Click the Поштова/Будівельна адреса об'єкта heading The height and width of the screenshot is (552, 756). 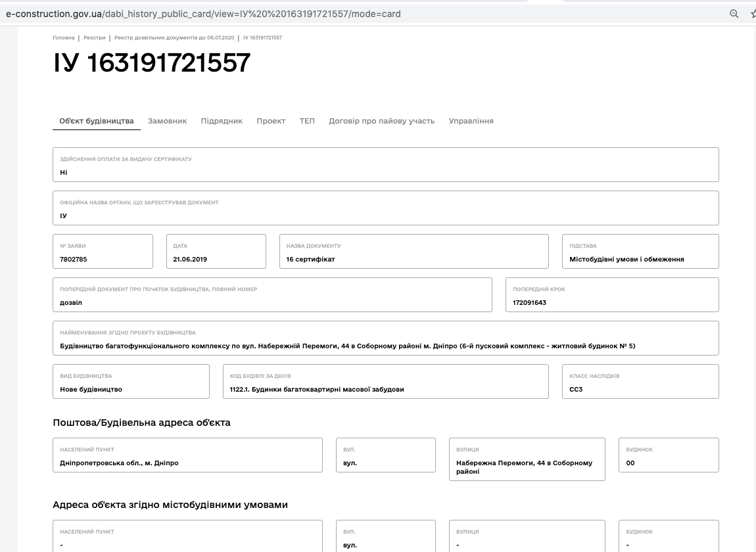[x=142, y=423]
